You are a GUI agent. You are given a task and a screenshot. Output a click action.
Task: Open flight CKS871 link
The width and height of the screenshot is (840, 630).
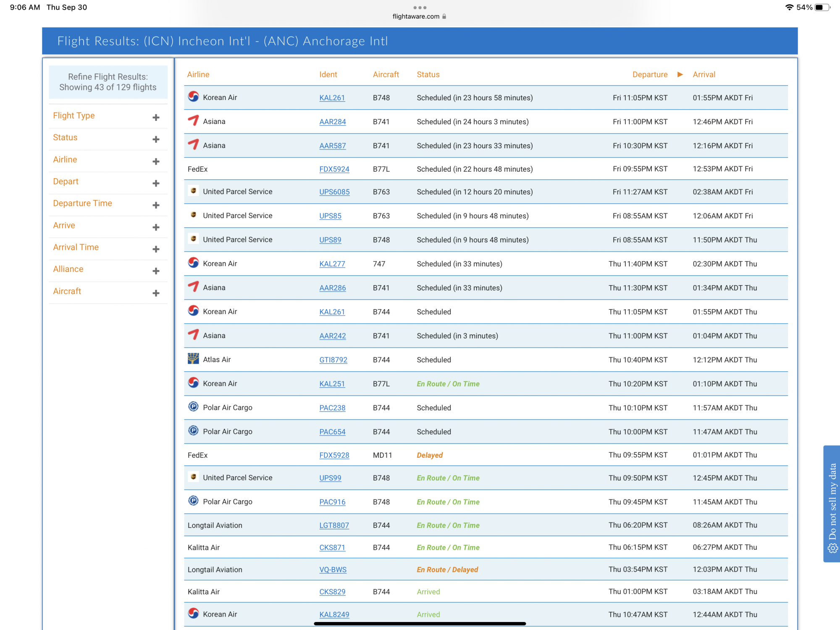332,548
